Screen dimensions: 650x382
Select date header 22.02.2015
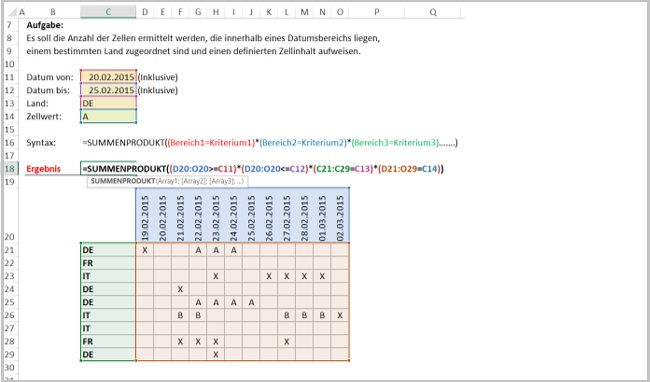198,215
